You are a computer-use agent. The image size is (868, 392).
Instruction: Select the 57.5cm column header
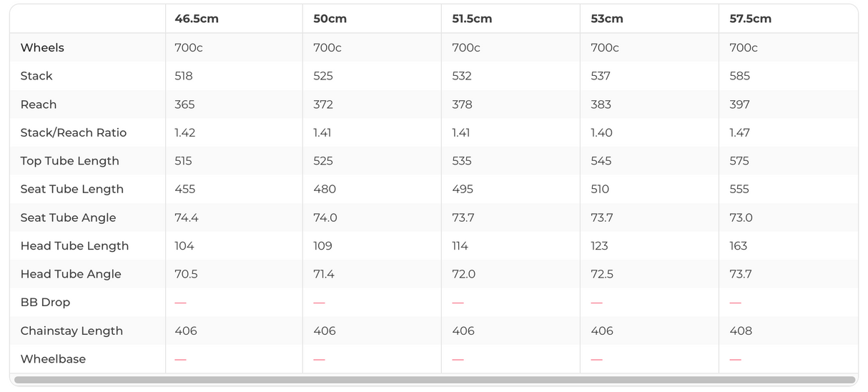tap(750, 19)
